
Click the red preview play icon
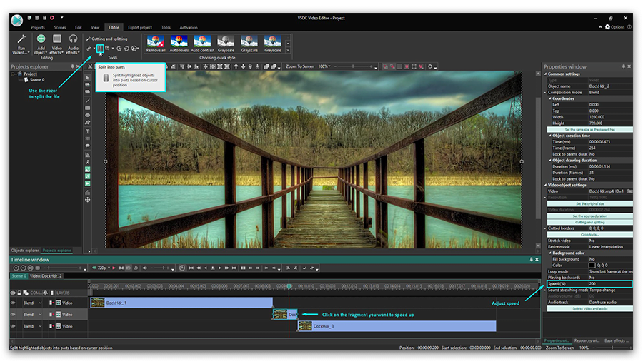(114, 268)
